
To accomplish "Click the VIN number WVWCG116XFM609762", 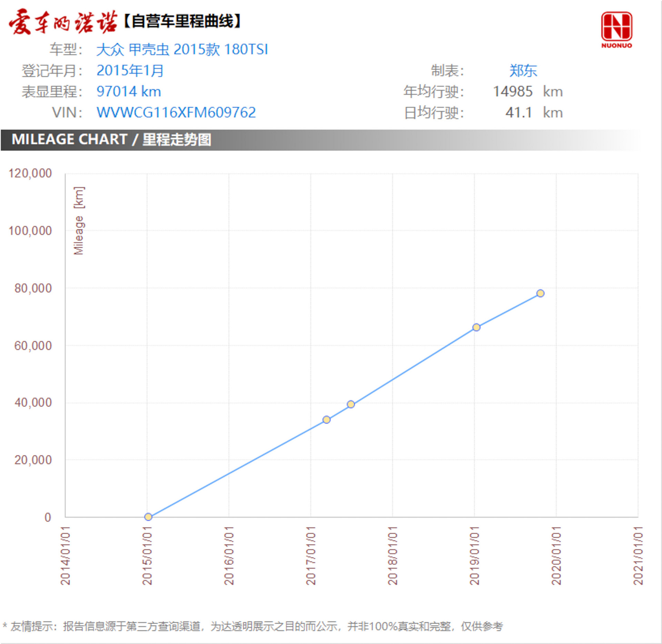I will tap(176, 112).
